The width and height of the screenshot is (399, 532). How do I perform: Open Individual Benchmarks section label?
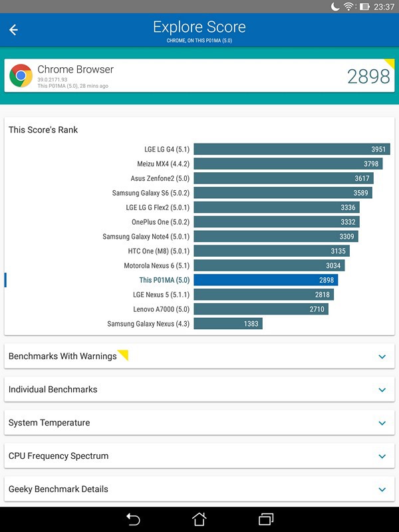click(53, 389)
